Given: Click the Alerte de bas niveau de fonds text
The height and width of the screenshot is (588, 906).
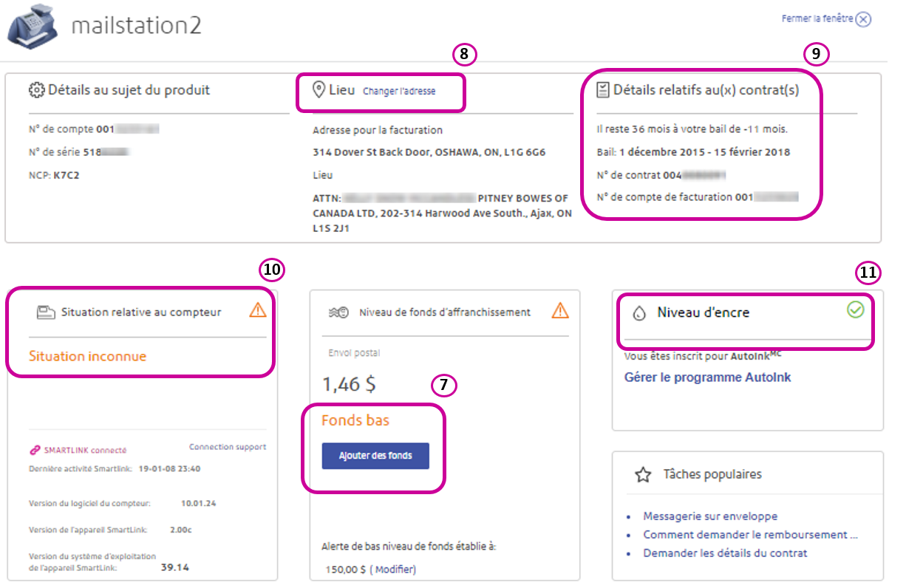Looking at the screenshot, I should tap(409, 547).
